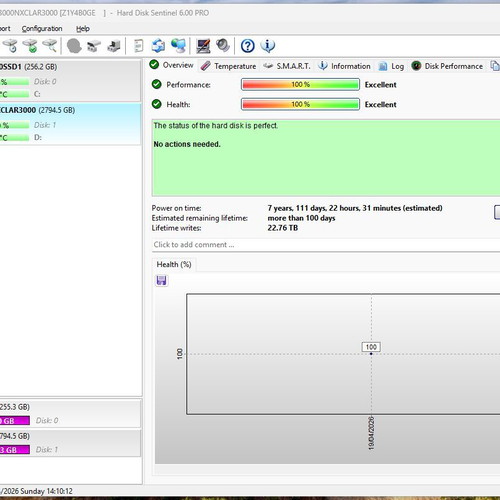500x500 pixels.
Task: Click the page icon right of Disk Performance
Action: [495, 66]
